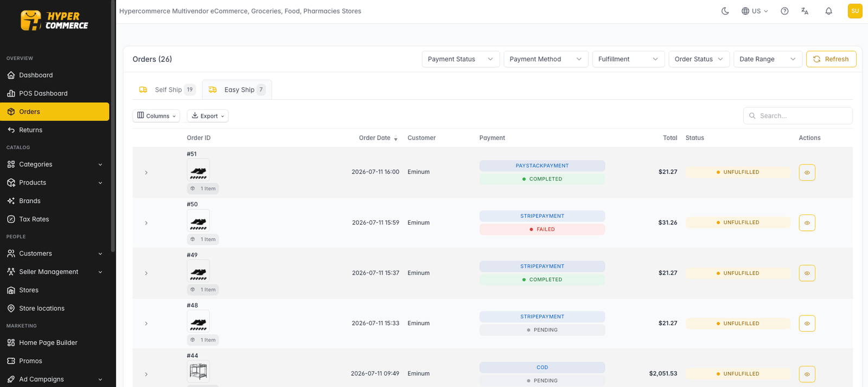Click the language translate icon
The image size is (868, 387).
point(805,11)
